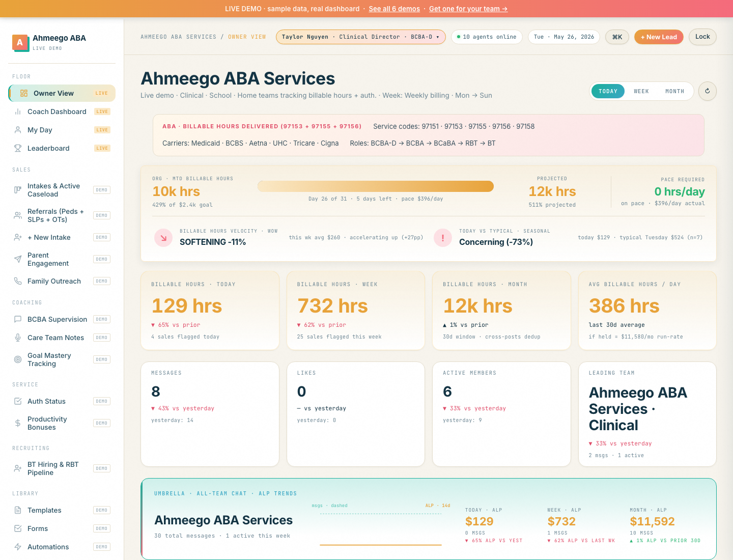733x560 pixels.
Task: Click the Productivity Bonuses dollar icon
Action: (18, 423)
